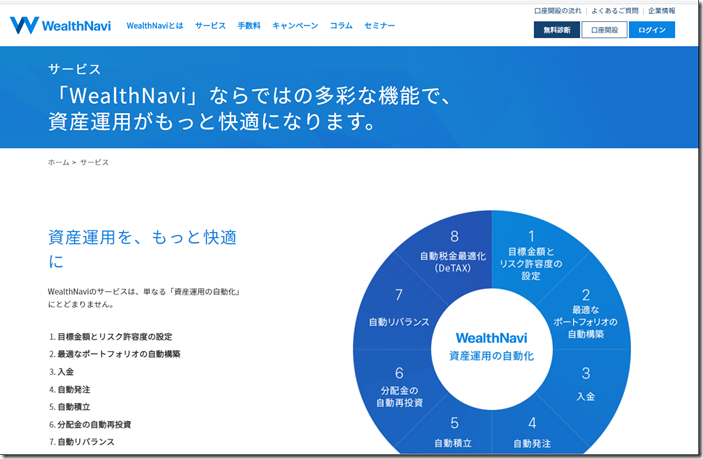703x459 pixels.
Task: Select wheel segment 8 自動税金最適化 (DeTAX)
Action: (x=454, y=252)
